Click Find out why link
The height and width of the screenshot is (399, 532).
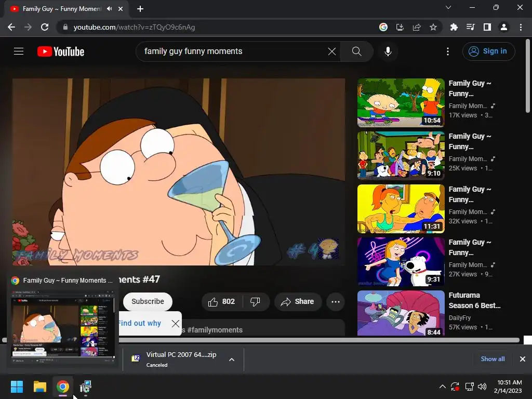pyautogui.click(x=140, y=323)
